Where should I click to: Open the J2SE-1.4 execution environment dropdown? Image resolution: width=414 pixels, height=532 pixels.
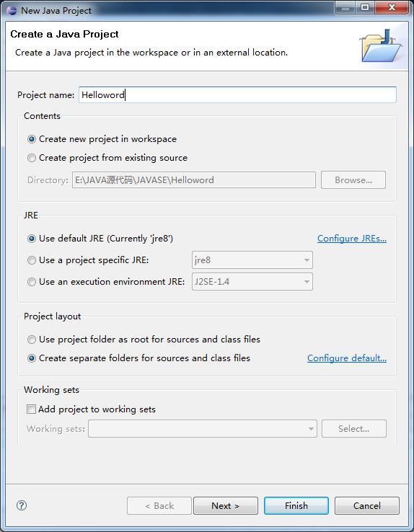click(252, 282)
